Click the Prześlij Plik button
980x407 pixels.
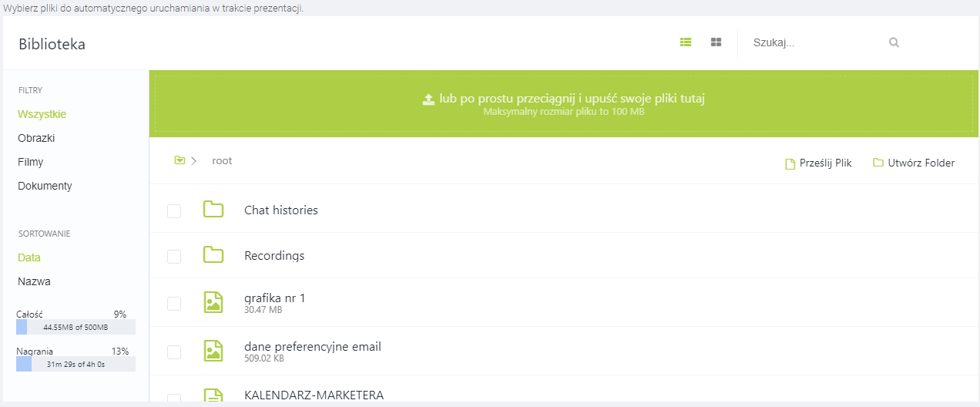tap(818, 163)
